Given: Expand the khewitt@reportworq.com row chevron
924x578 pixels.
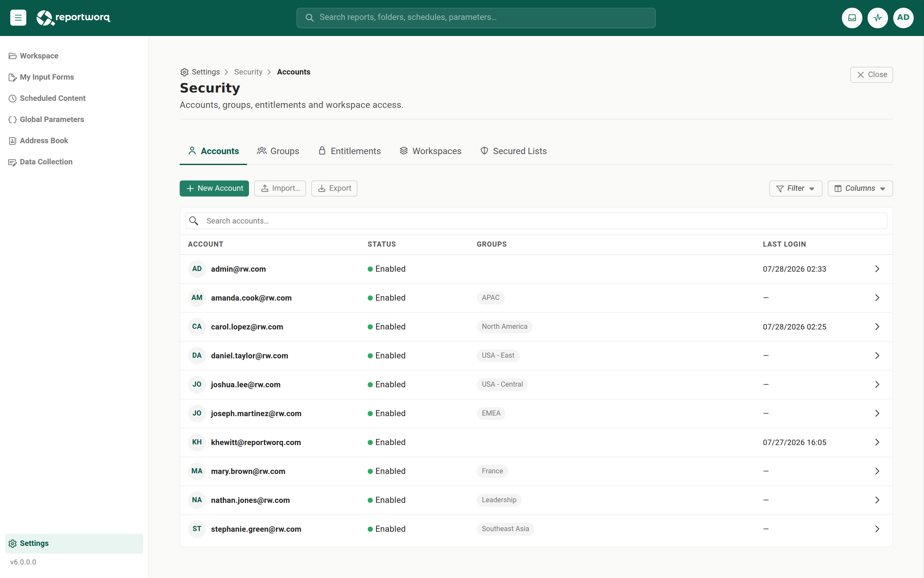Looking at the screenshot, I should (x=877, y=442).
